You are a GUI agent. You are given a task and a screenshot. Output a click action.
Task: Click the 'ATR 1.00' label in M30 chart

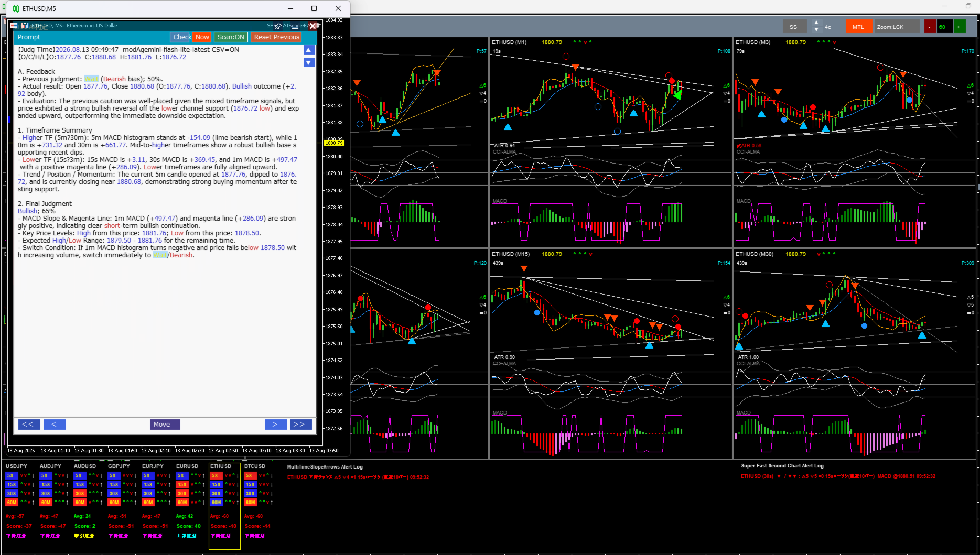tap(748, 357)
